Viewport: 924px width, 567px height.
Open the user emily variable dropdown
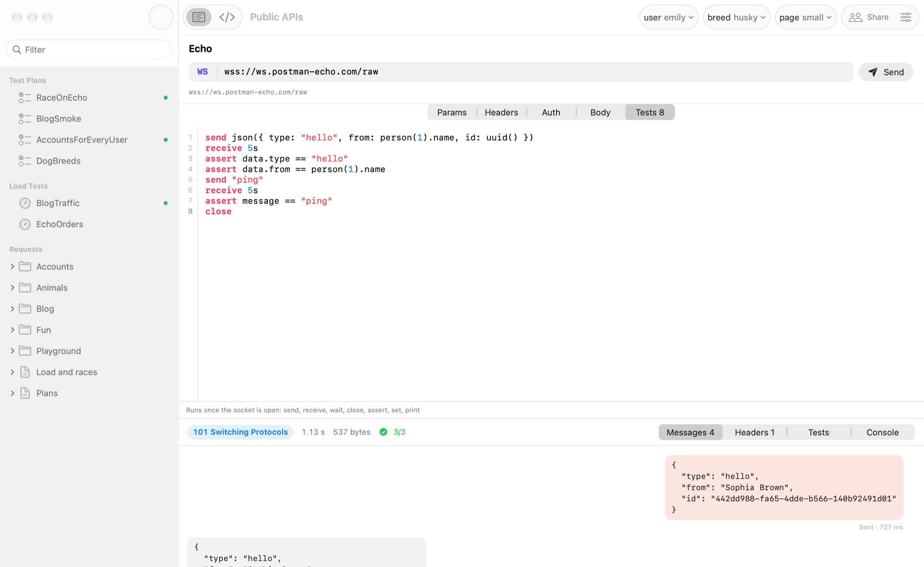(669, 17)
